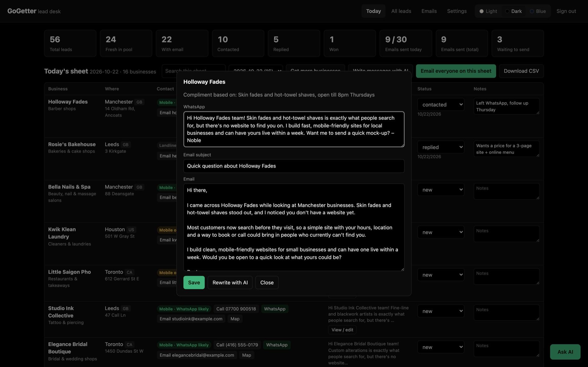Image resolution: width=588 pixels, height=367 pixels.
Task: Click Call (416) 555-0179 for Elegance Bridal
Action: click(237, 345)
